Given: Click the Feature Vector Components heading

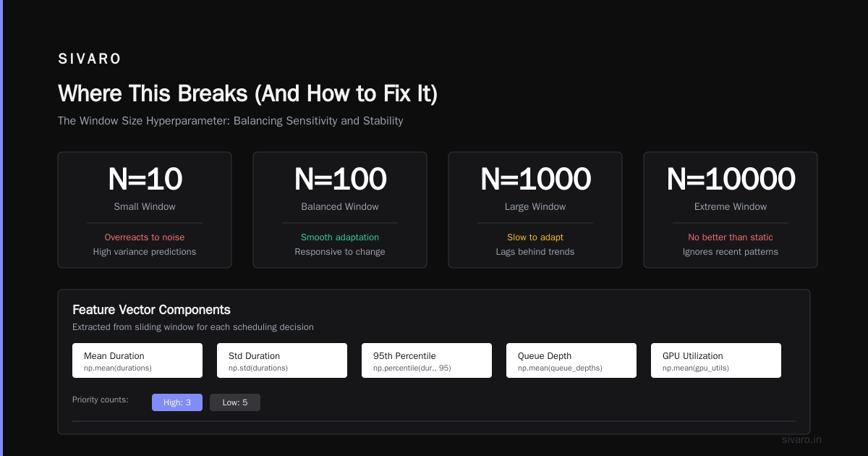Looking at the screenshot, I should coord(151,310).
